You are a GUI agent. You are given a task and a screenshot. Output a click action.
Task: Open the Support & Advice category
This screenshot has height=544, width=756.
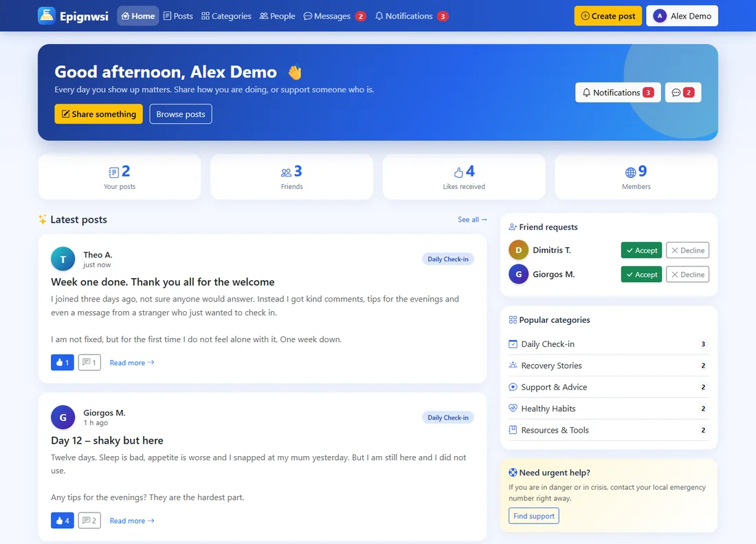coord(608,387)
